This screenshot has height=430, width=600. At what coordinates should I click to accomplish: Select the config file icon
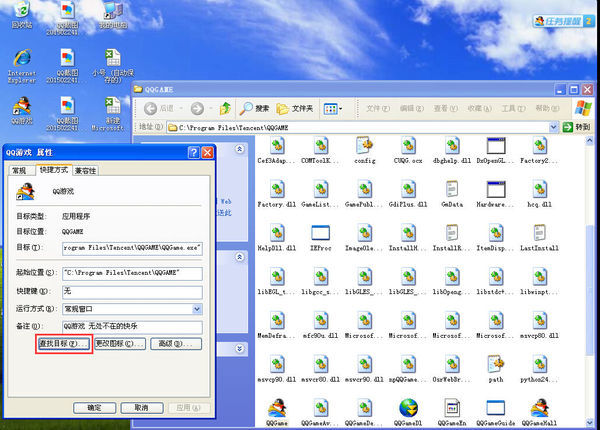click(x=363, y=146)
